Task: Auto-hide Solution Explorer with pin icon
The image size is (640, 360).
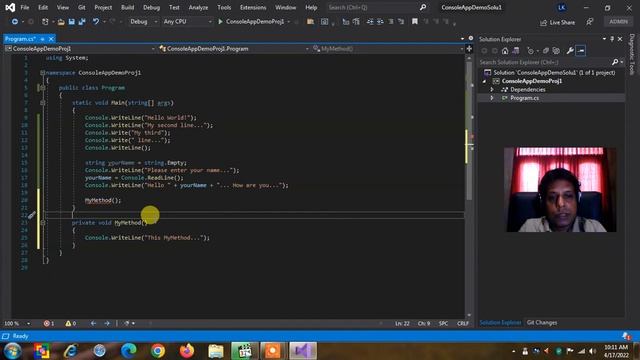Action: [x=612, y=39]
